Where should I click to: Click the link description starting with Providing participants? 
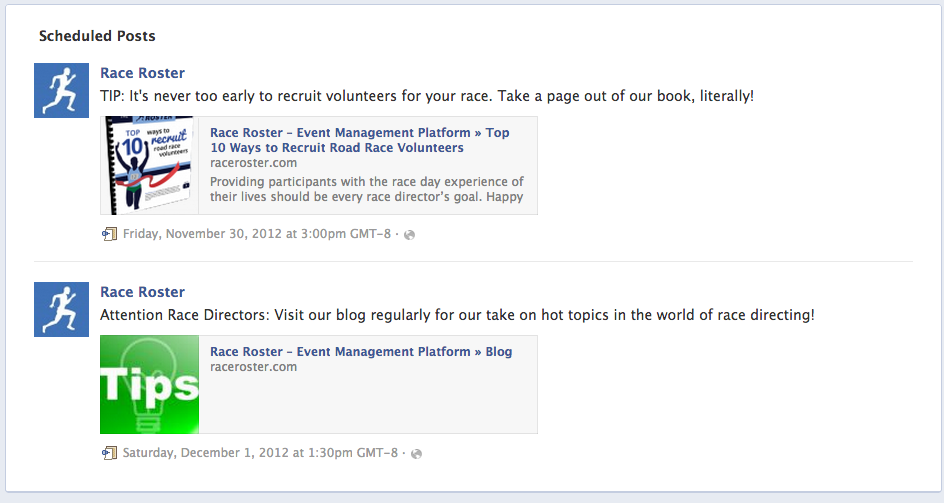(x=366, y=190)
